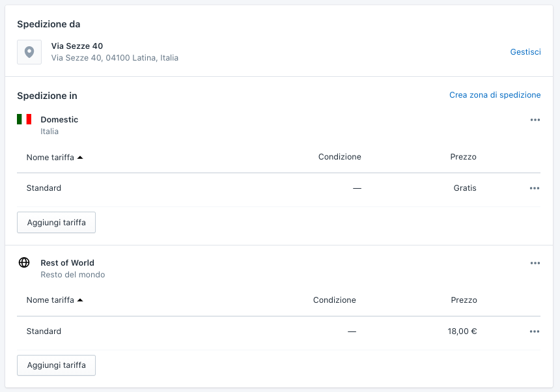Select the Standard rate row in Rest of World
Screen dimensions: 560x392
point(44,331)
